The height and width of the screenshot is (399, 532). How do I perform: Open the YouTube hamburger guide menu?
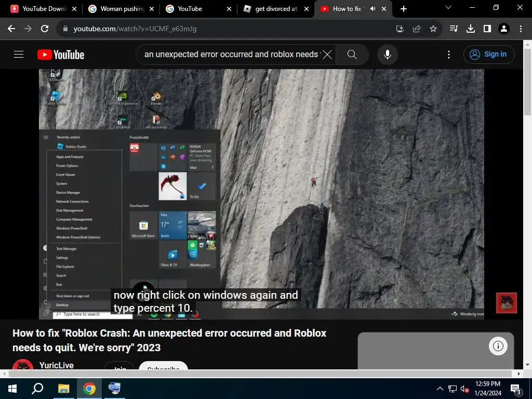coord(19,54)
